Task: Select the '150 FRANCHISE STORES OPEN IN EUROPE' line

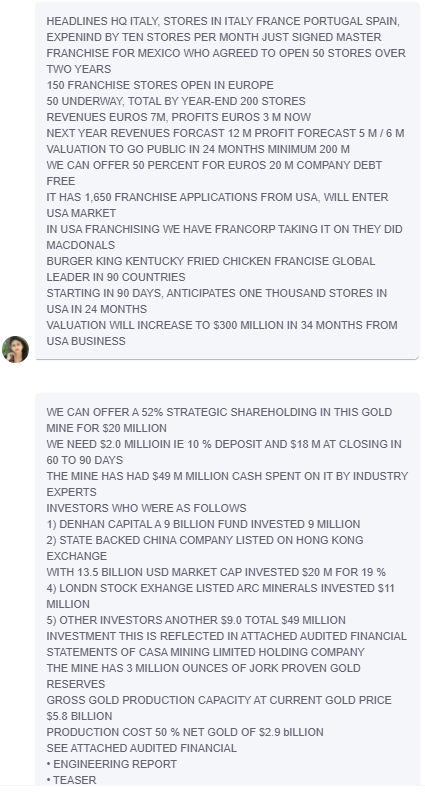Action: point(160,85)
